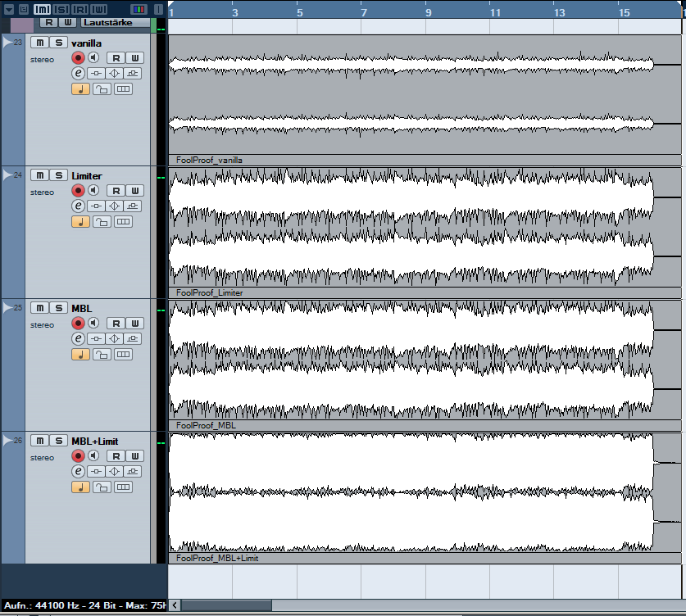Image resolution: width=686 pixels, height=616 pixels.
Task: Enable write automation on vanilla track
Action: pyautogui.click(x=135, y=57)
